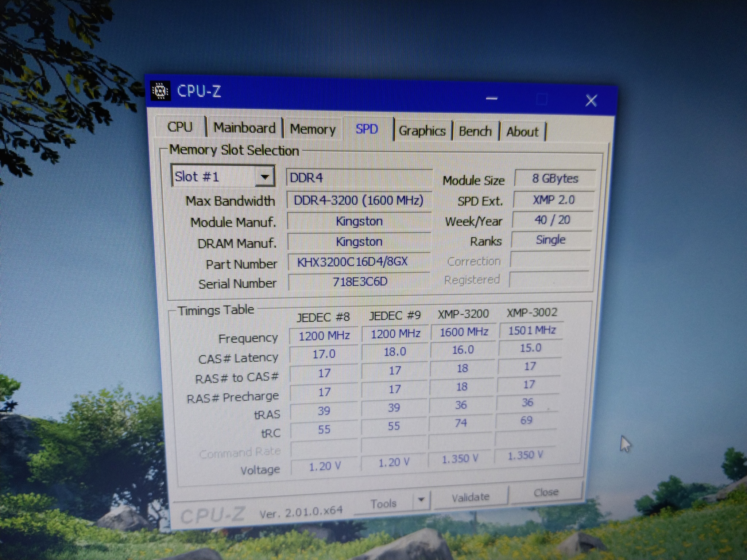Click the empty Registered field
The height and width of the screenshot is (560, 747).
click(x=548, y=280)
